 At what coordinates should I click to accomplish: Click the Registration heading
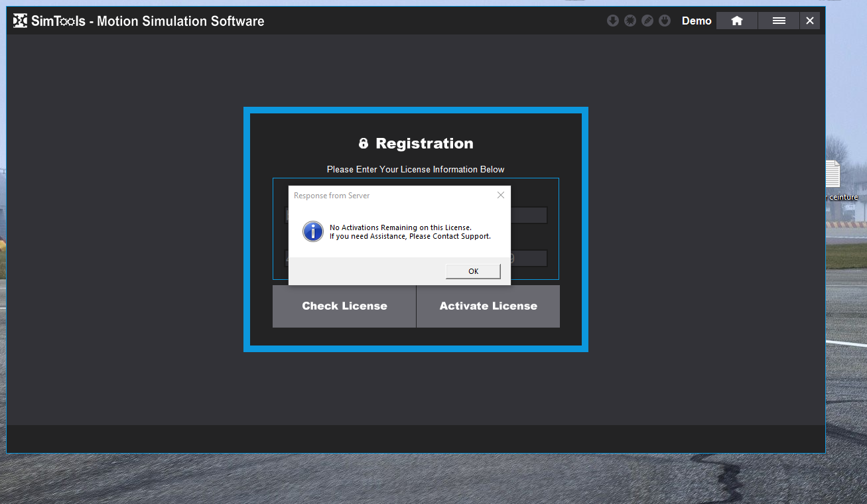[x=425, y=143]
